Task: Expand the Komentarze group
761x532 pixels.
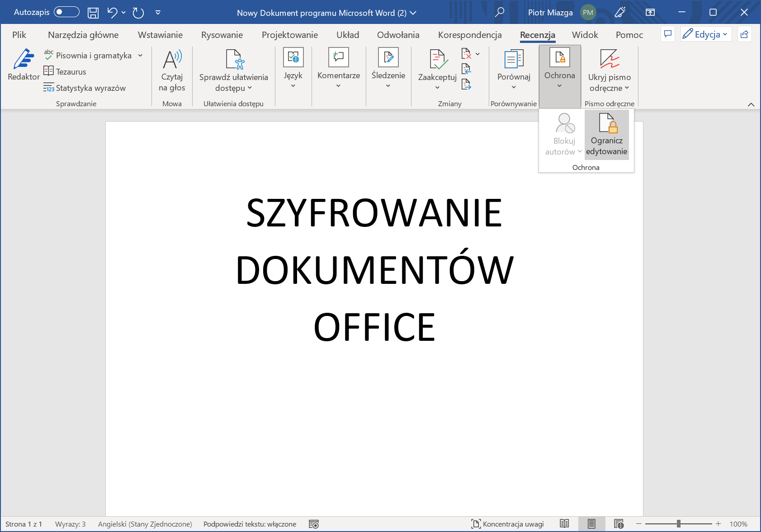Action: pyautogui.click(x=339, y=68)
